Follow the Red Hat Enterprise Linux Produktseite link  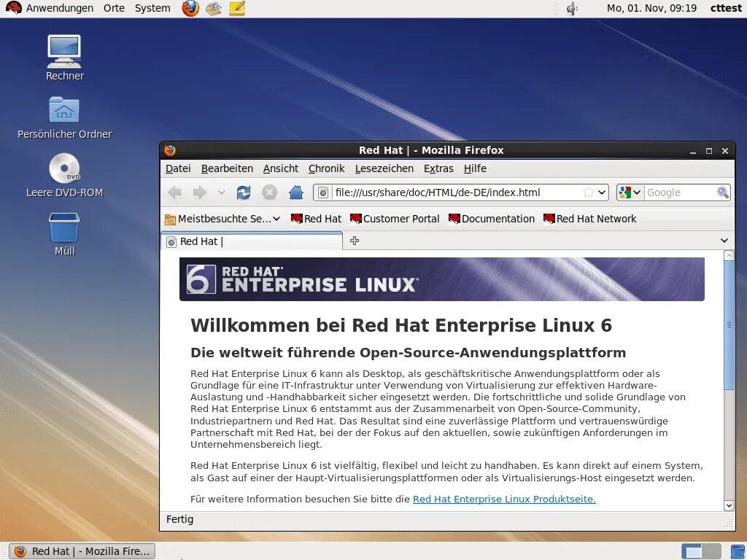504,499
